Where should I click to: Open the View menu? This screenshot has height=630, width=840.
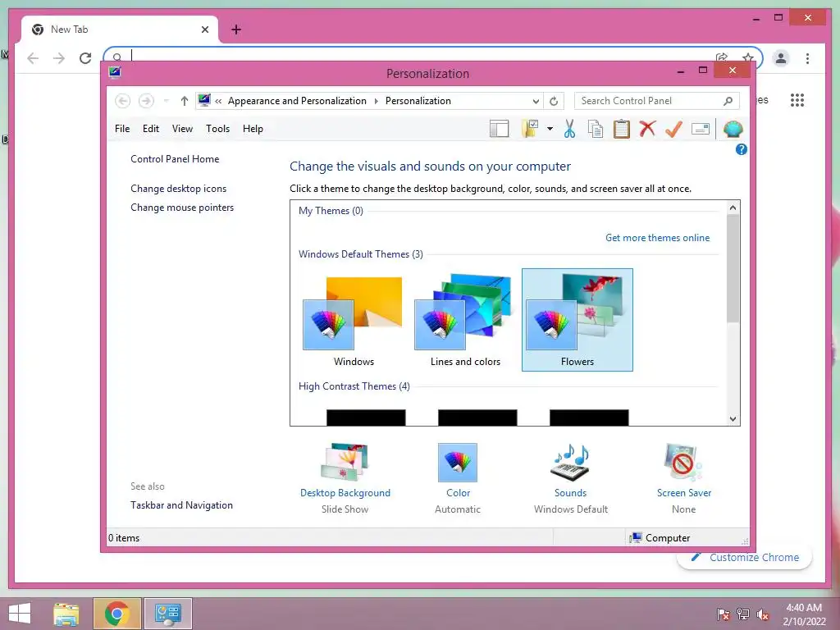[182, 129]
